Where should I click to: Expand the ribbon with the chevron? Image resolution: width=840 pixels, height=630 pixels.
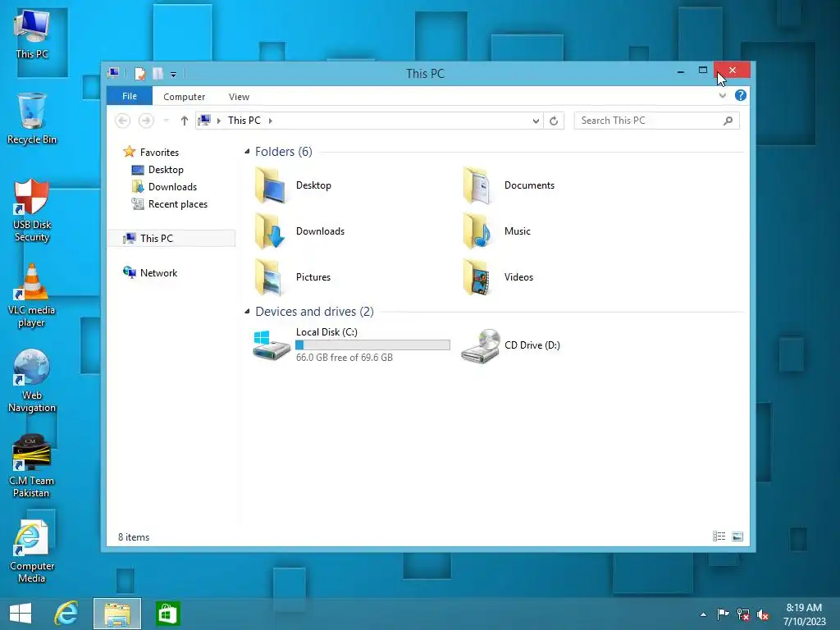(x=722, y=95)
